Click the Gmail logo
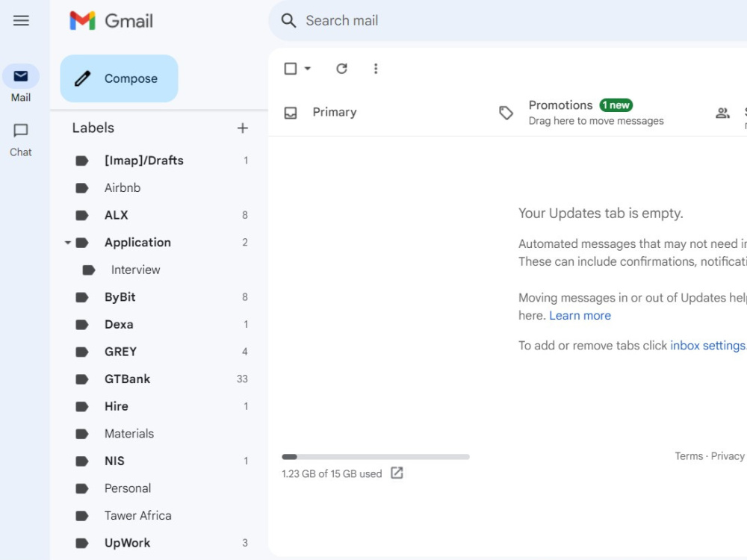This screenshot has width=747, height=560. pos(111,20)
